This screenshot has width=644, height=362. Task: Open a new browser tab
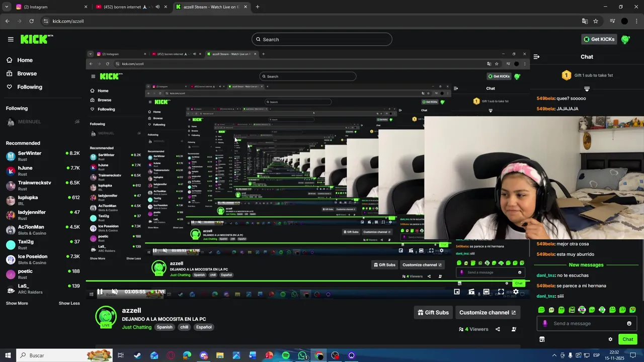click(258, 7)
